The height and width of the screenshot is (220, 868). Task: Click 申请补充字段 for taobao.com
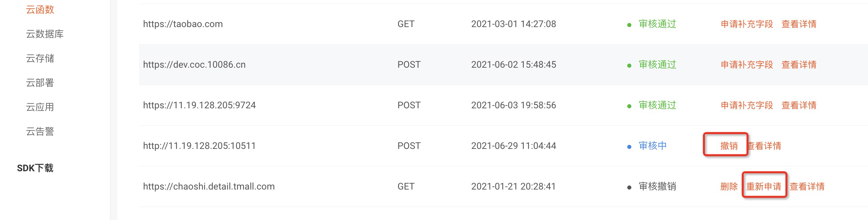pyautogui.click(x=747, y=24)
